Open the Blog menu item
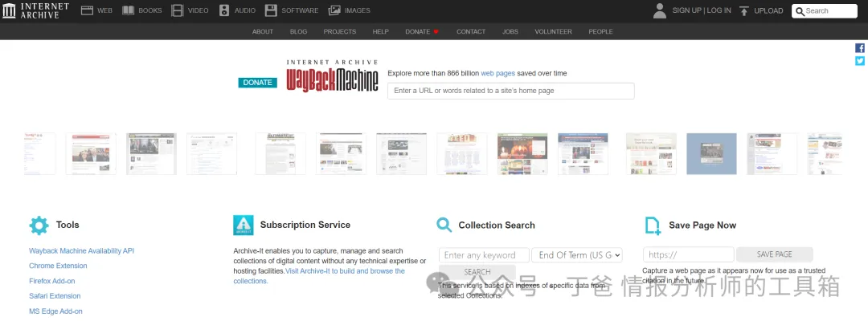868x321 pixels. click(298, 31)
